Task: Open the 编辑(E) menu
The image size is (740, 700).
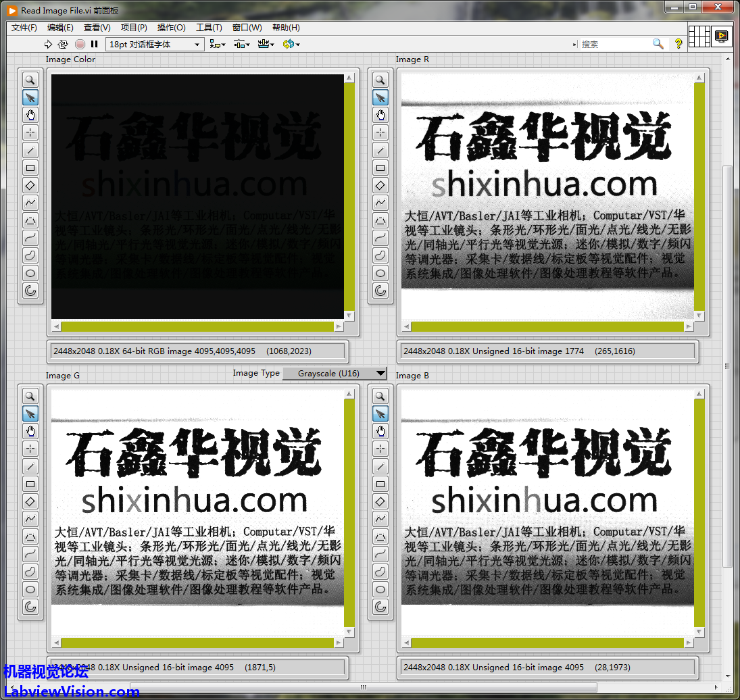Action: [60, 27]
